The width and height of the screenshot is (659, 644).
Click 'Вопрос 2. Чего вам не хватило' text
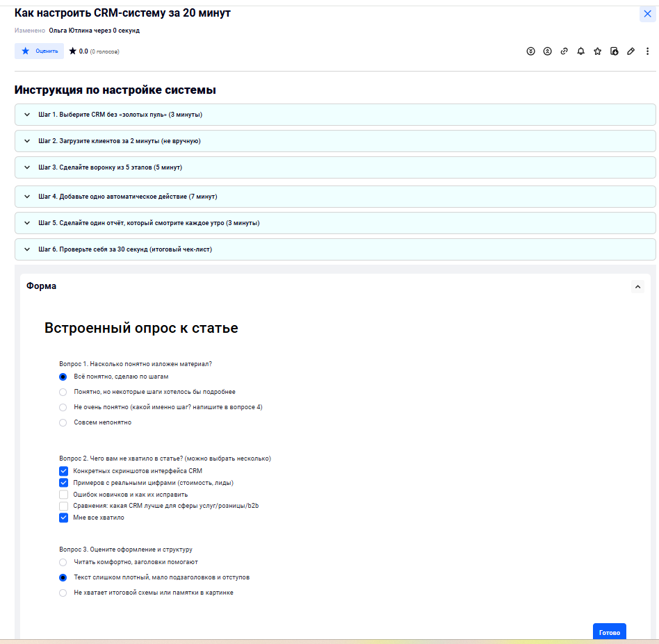[x=165, y=459]
